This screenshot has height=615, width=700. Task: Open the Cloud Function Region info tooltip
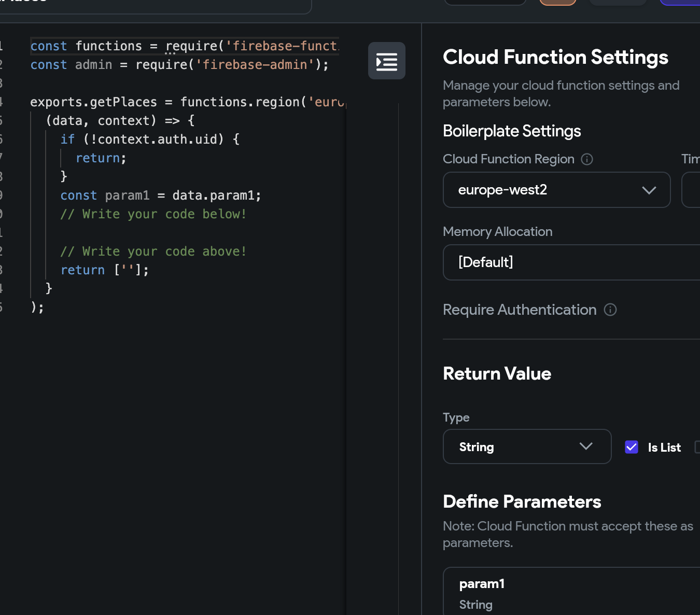[x=586, y=159]
